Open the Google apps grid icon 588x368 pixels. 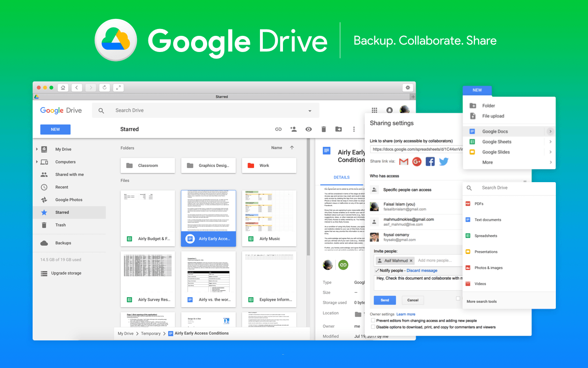pyautogui.click(x=374, y=110)
